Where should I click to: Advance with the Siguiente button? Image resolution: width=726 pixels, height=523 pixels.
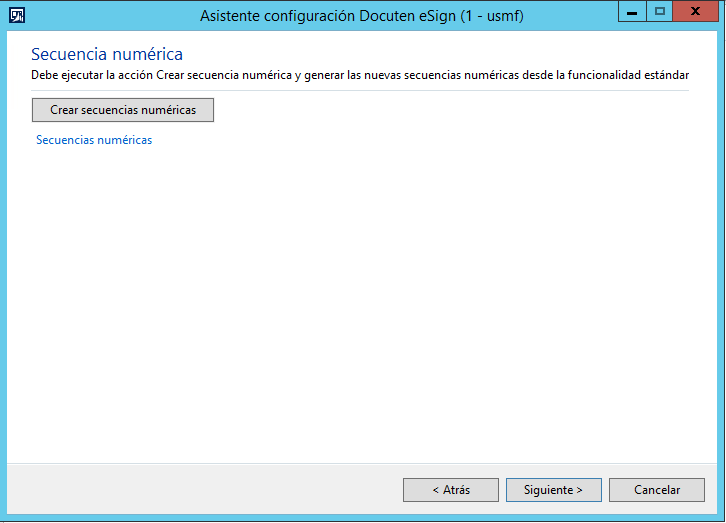(x=554, y=490)
